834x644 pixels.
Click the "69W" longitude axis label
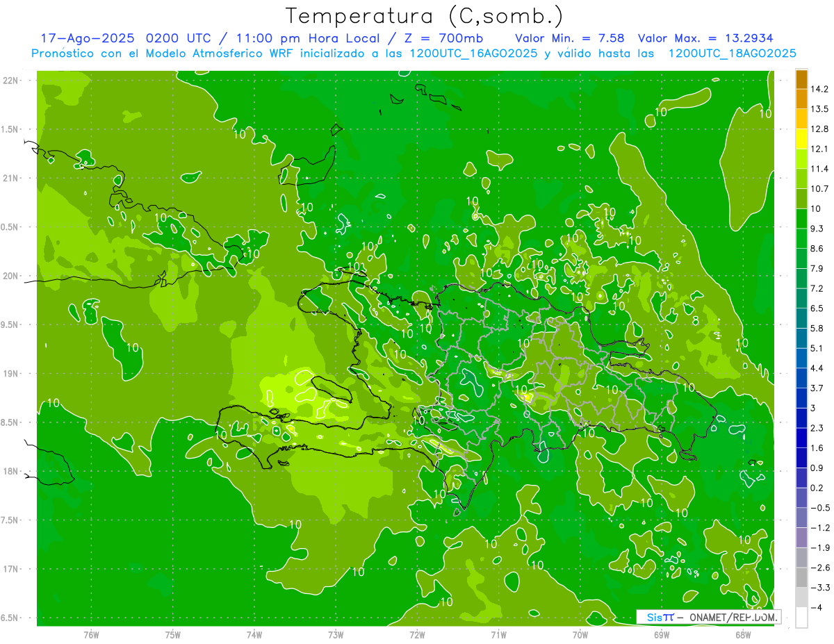click(x=662, y=635)
